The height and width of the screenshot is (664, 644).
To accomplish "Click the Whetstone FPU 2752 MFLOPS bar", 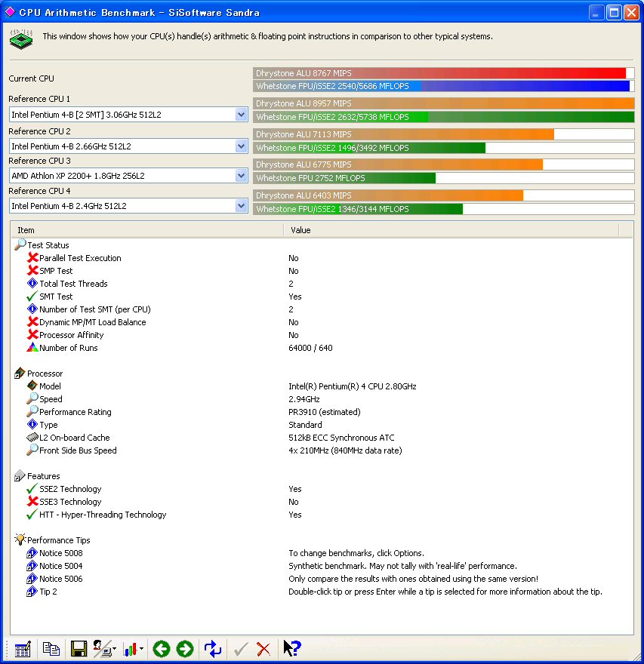I will [444, 178].
